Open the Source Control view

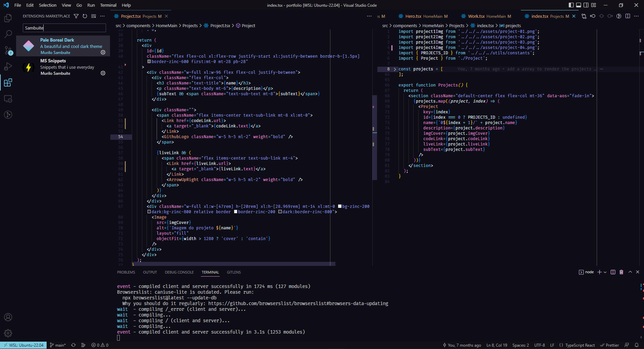point(8,50)
